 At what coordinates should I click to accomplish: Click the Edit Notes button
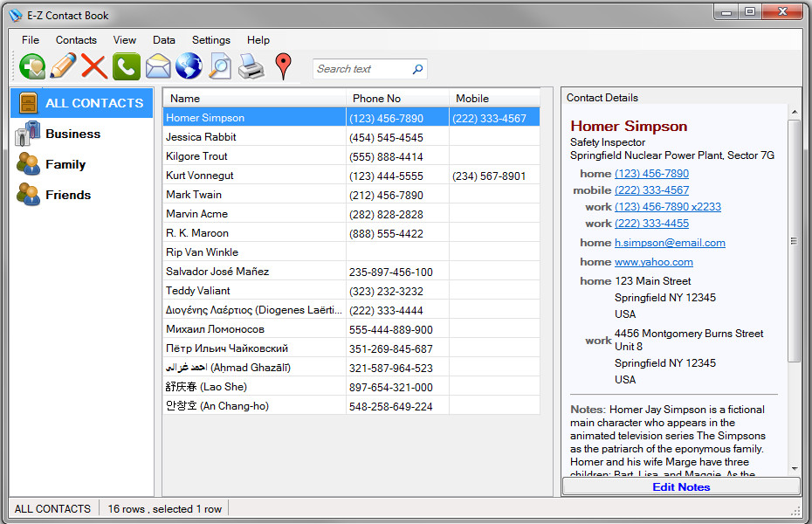(x=681, y=486)
